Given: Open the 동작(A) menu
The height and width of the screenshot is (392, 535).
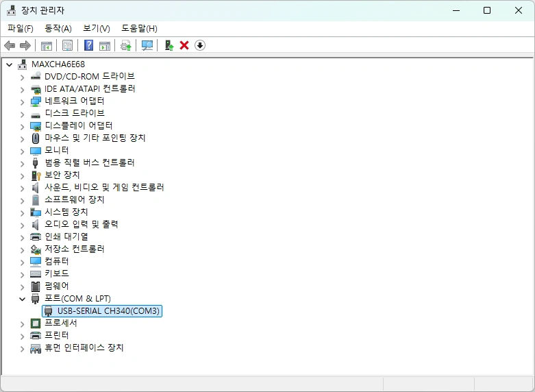Looking at the screenshot, I should pos(58,28).
